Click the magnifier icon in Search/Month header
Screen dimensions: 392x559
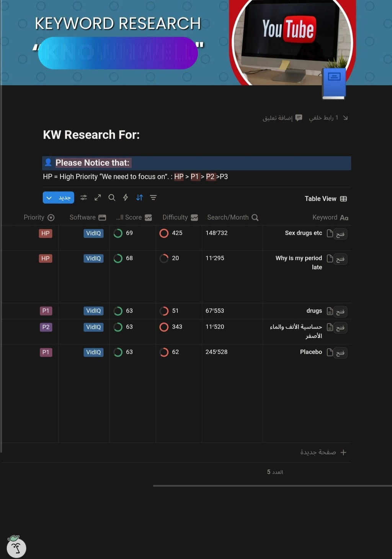click(255, 218)
